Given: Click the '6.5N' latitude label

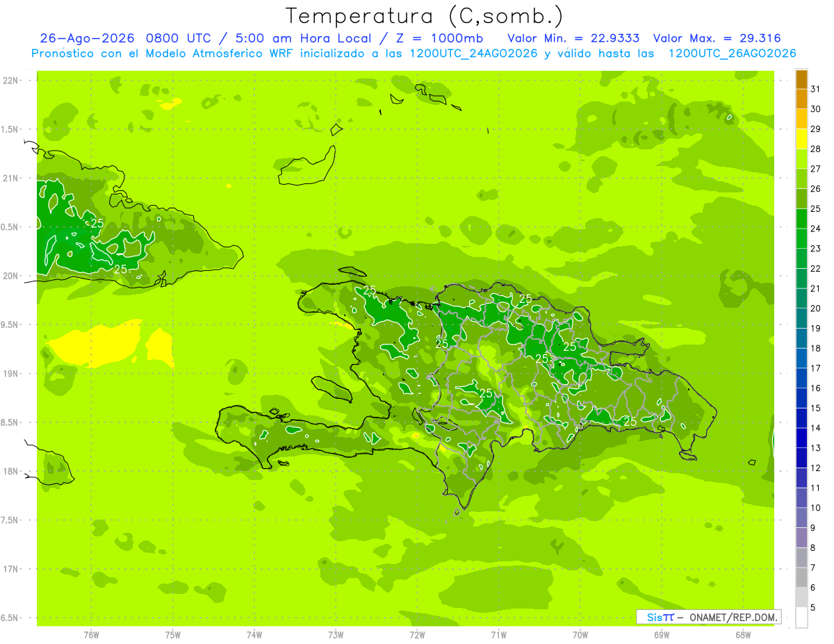Looking at the screenshot, I should pyautogui.click(x=10, y=618).
